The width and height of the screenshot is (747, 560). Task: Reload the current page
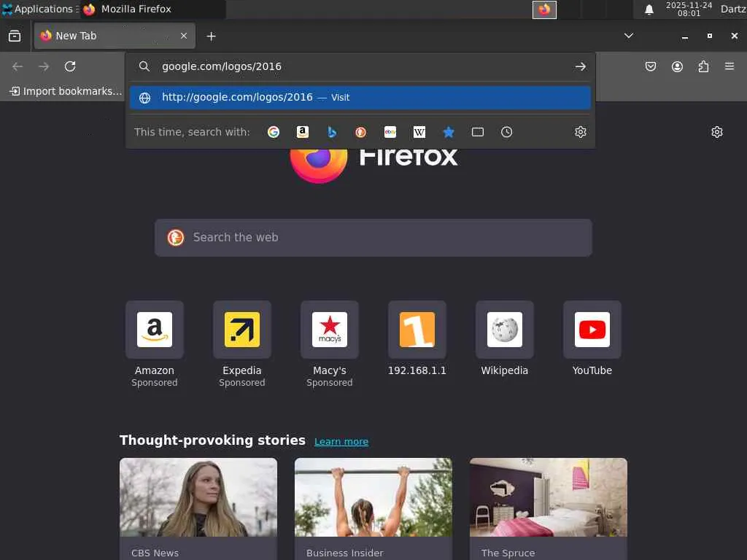(70, 66)
